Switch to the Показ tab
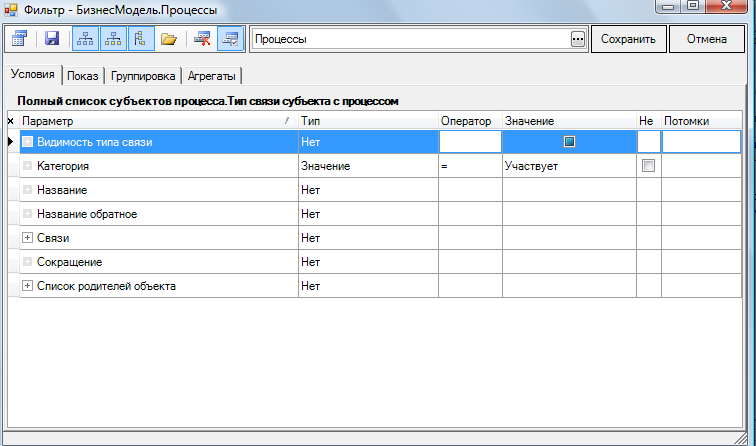Viewport: 756px width, 446px height. (83, 76)
